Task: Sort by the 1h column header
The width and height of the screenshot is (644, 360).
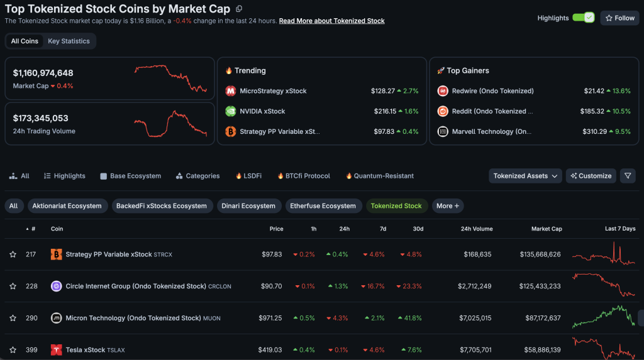Action: 313,229
